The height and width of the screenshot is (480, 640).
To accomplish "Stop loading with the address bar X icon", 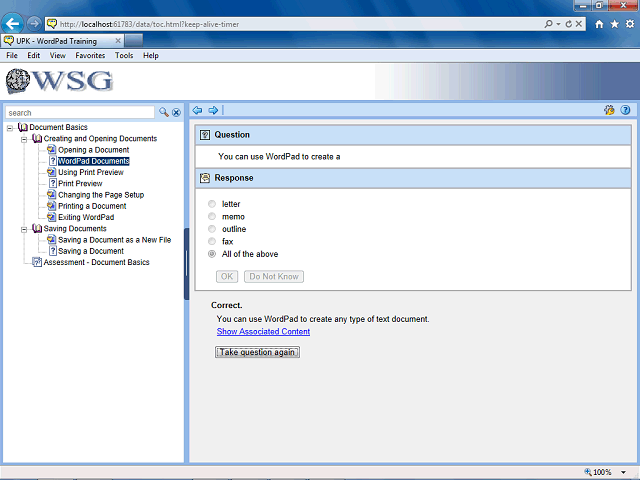I will [x=579, y=24].
